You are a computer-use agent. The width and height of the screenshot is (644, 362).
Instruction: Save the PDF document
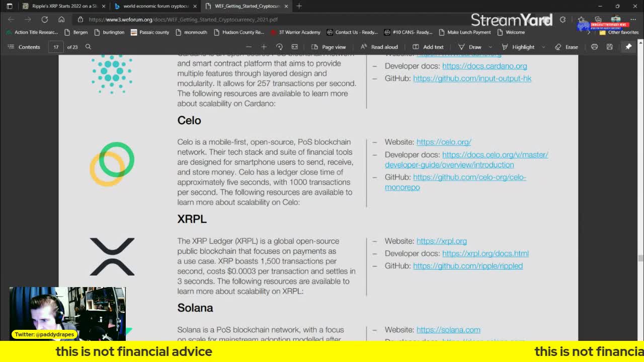(609, 47)
